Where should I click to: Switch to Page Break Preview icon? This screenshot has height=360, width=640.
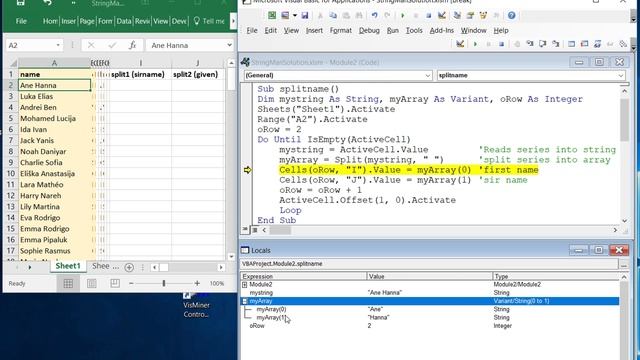click(115, 283)
